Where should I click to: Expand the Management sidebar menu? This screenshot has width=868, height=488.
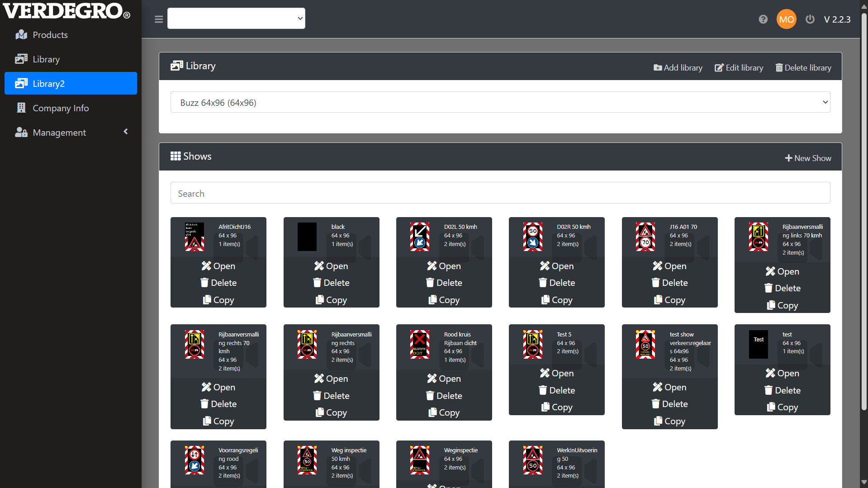point(71,133)
